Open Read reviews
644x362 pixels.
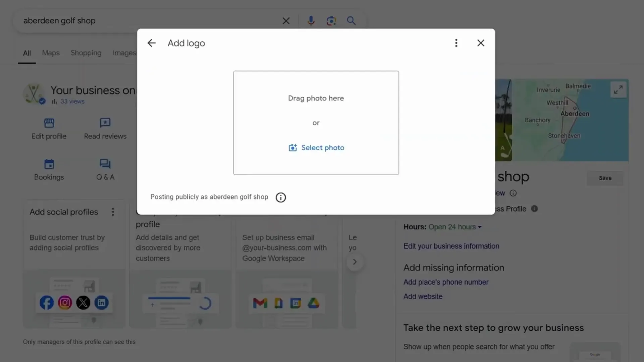(x=105, y=129)
